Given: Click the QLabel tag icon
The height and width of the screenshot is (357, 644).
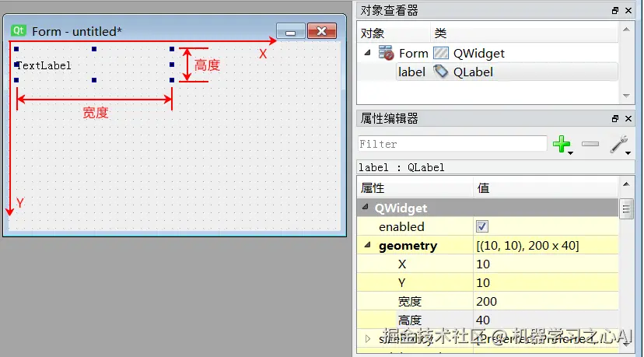Looking at the screenshot, I should pos(441,72).
